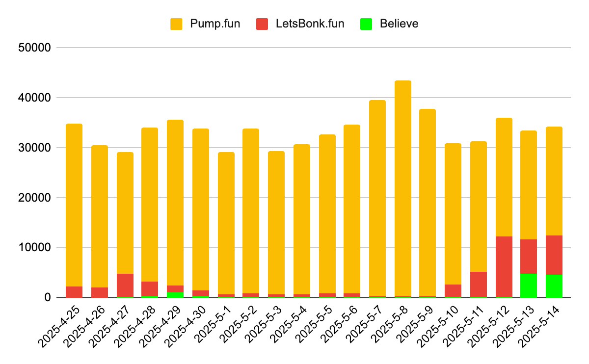
Task: Select the green Believe segment on 2025-5-13
Action: [529, 286]
